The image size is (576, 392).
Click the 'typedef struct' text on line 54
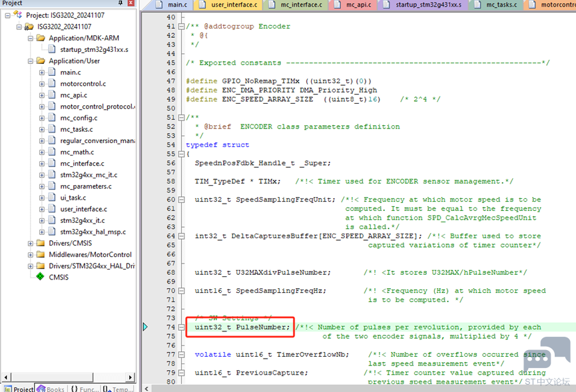tap(218, 145)
